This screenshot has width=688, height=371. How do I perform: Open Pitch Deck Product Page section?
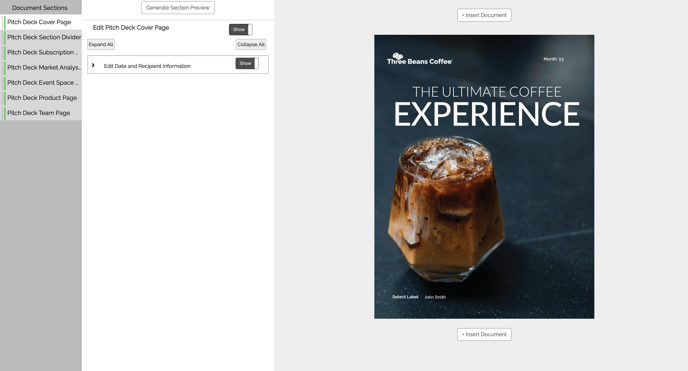[43, 98]
